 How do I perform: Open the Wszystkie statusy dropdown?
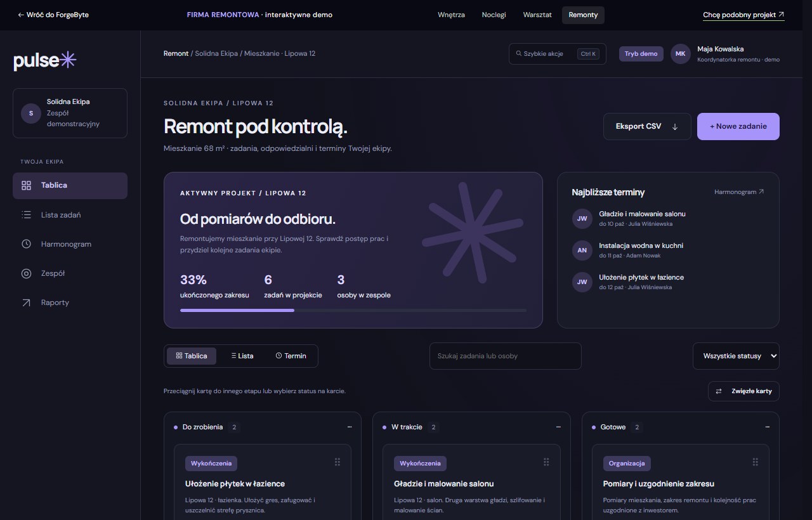[736, 356]
